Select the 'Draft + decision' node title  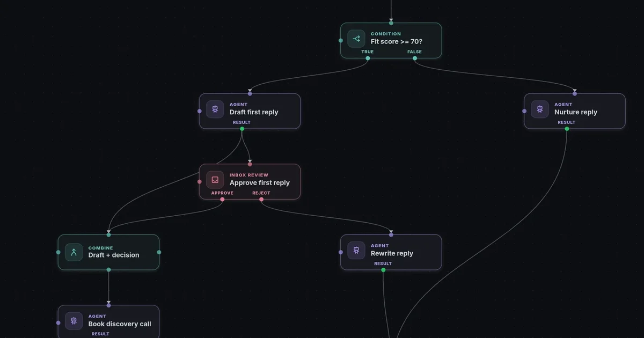point(114,255)
